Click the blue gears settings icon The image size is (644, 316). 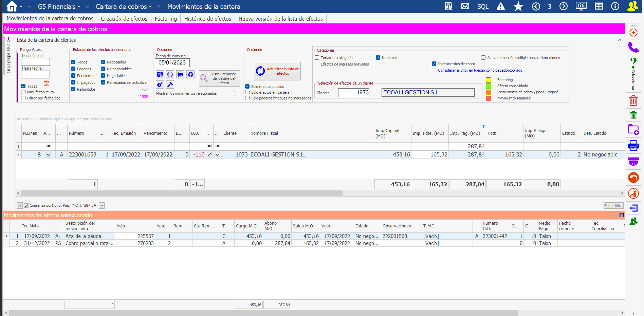(160, 85)
